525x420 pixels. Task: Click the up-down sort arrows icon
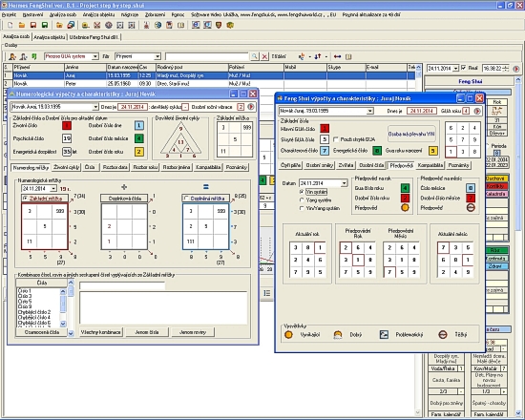point(318,56)
